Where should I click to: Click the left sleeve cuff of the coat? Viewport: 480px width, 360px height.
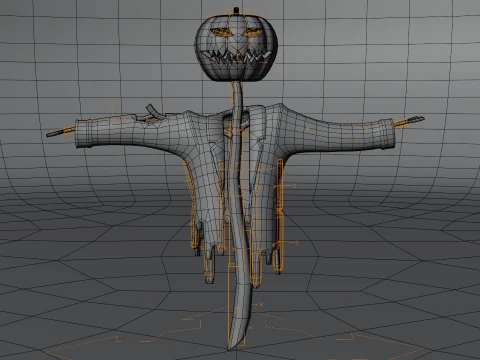tap(84, 133)
